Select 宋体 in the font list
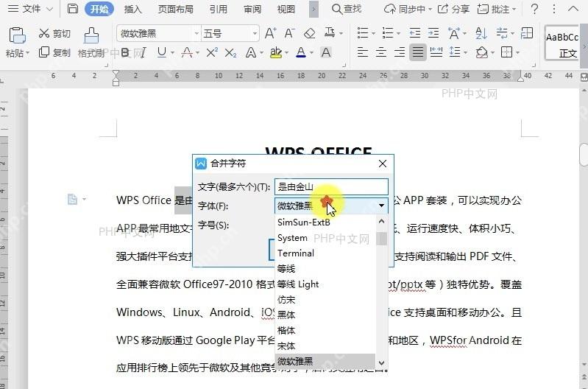The width and height of the screenshot is (588, 389). pyautogui.click(x=325, y=346)
